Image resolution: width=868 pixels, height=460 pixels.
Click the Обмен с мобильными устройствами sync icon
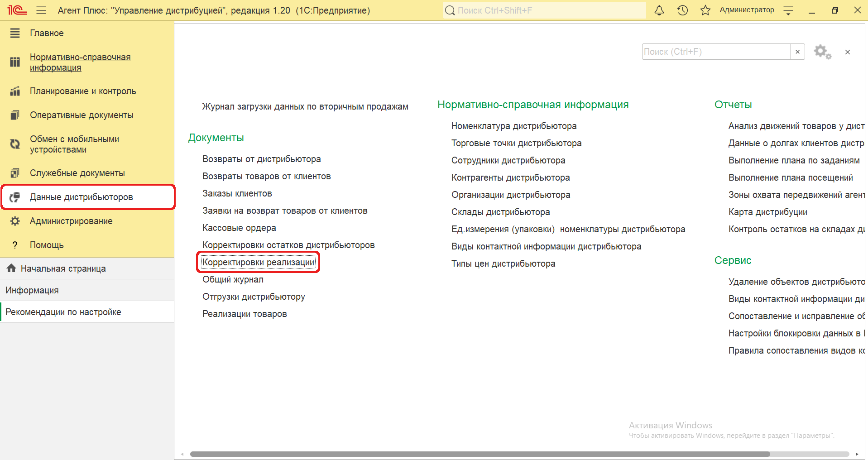pyautogui.click(x=15, y=144)
